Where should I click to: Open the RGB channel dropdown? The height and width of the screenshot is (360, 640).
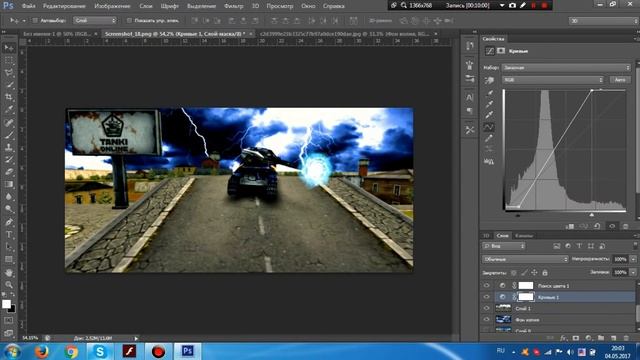(553, 80)
